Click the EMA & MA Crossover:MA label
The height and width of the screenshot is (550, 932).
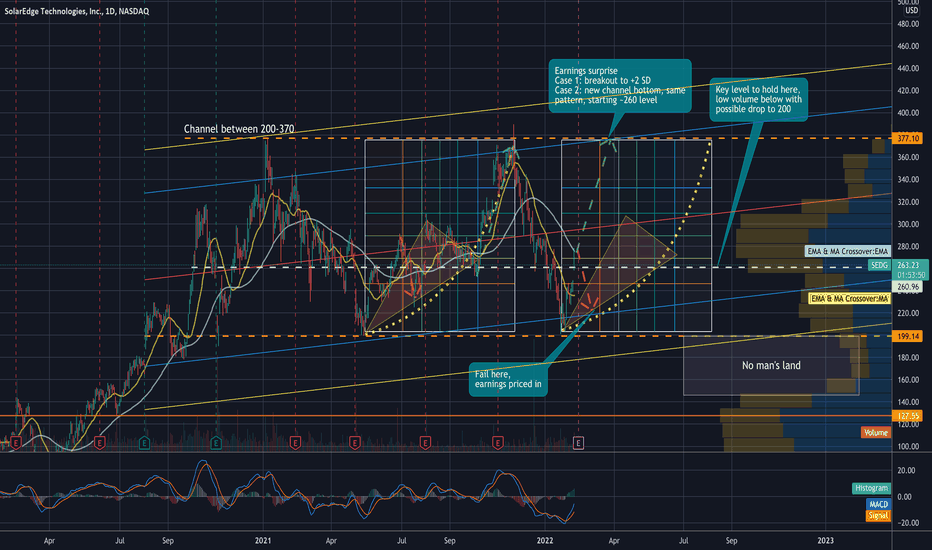coord(849,298)
